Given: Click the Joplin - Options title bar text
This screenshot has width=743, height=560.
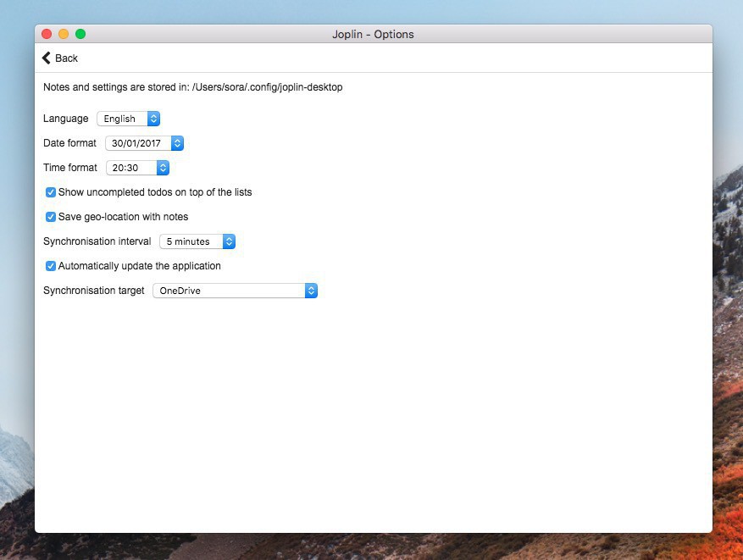Looking at the screenshot, I should pos(373,34).
